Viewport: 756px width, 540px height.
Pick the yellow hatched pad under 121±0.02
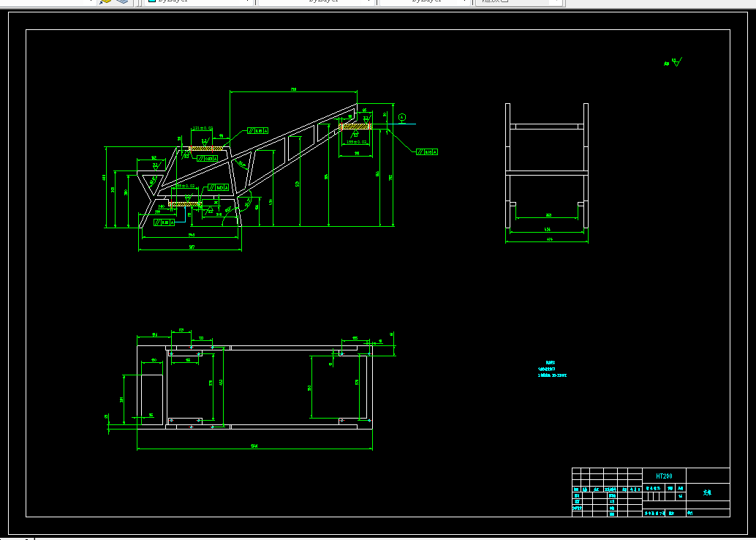click(x=207, y=148)
